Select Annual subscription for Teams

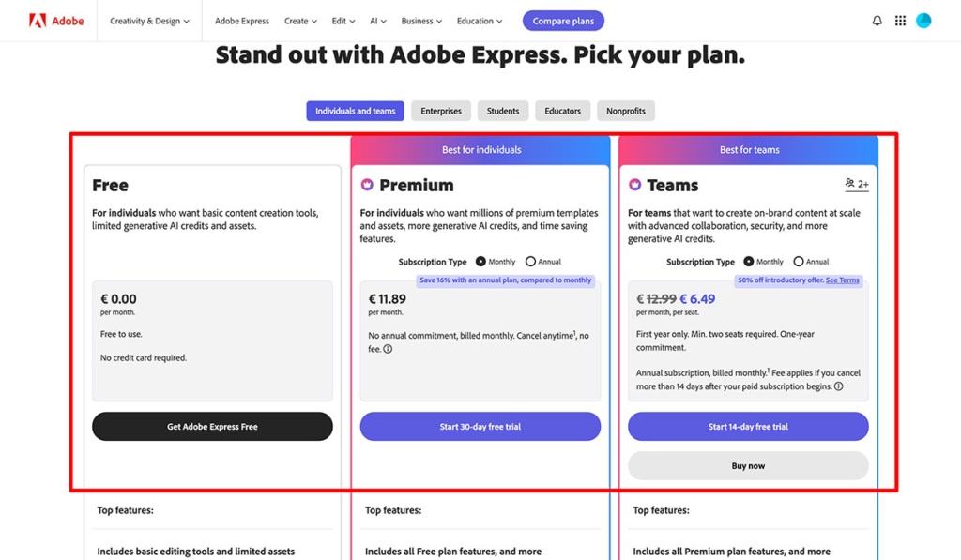799,262
